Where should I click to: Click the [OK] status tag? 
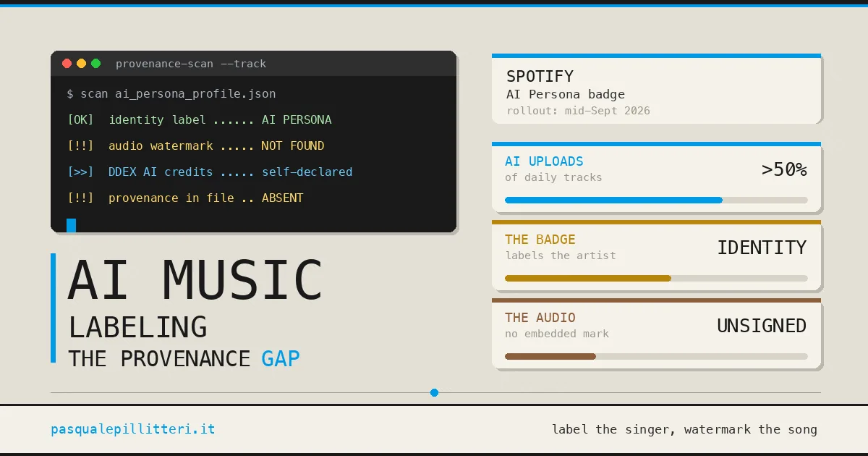80,119
